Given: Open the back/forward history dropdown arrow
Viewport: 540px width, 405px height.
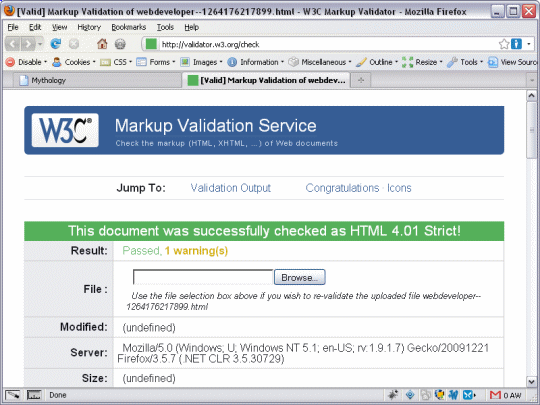Looking at the screenshot, I should click(40, 44).
